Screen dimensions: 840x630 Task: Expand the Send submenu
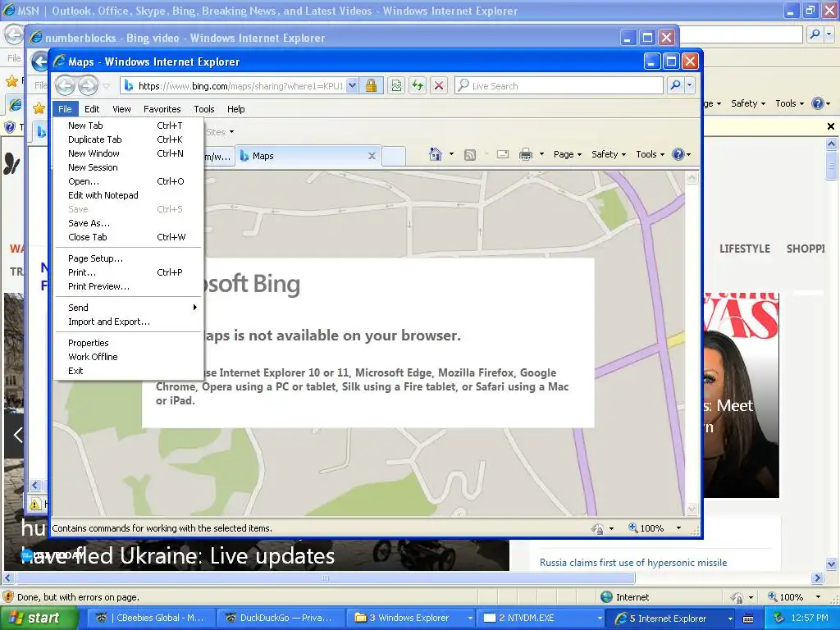click(128, 308)
